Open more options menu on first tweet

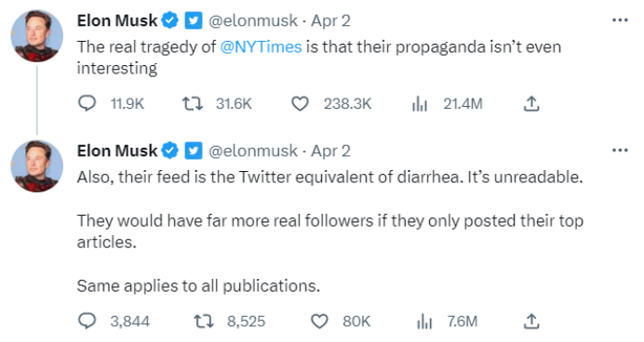(620, 20)
